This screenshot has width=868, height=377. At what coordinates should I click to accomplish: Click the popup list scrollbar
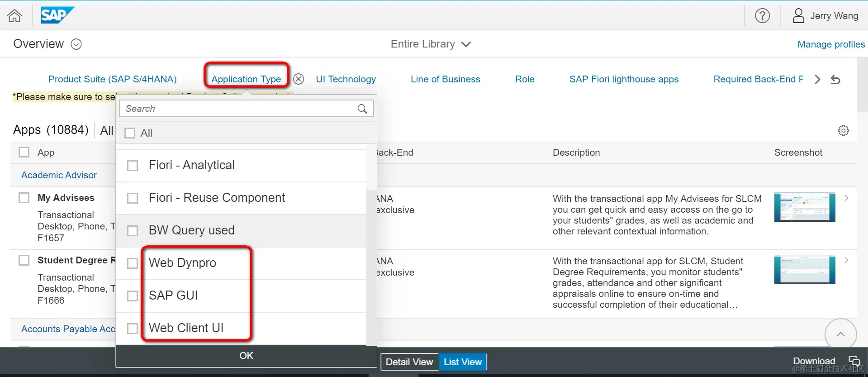tap(371, 267)
